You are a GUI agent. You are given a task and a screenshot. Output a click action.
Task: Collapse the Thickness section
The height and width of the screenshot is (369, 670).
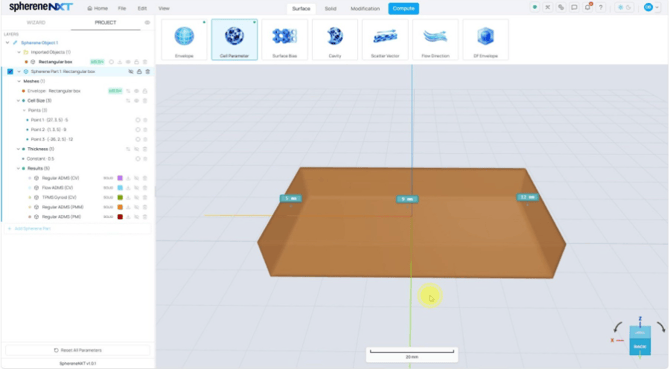(18, 149)
